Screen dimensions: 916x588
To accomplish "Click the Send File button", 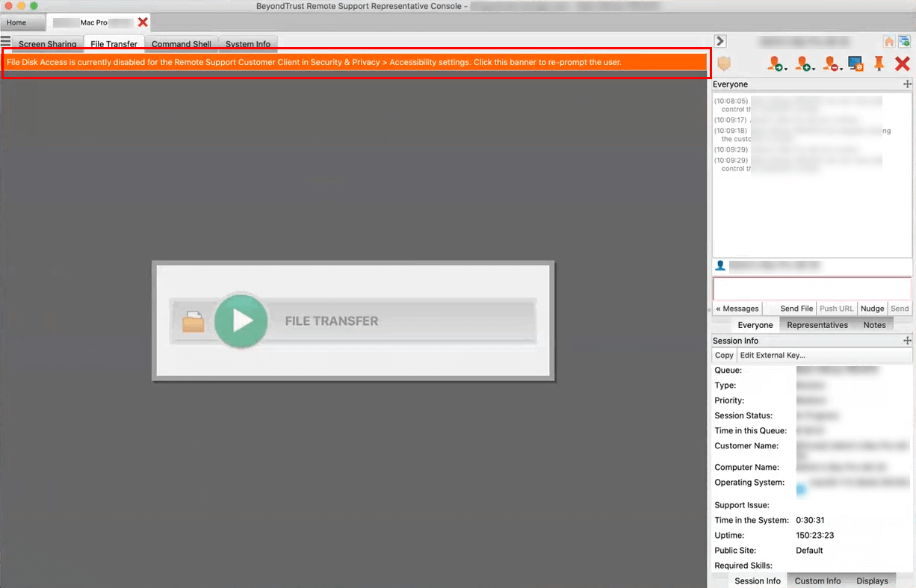I will coord(796,309).
